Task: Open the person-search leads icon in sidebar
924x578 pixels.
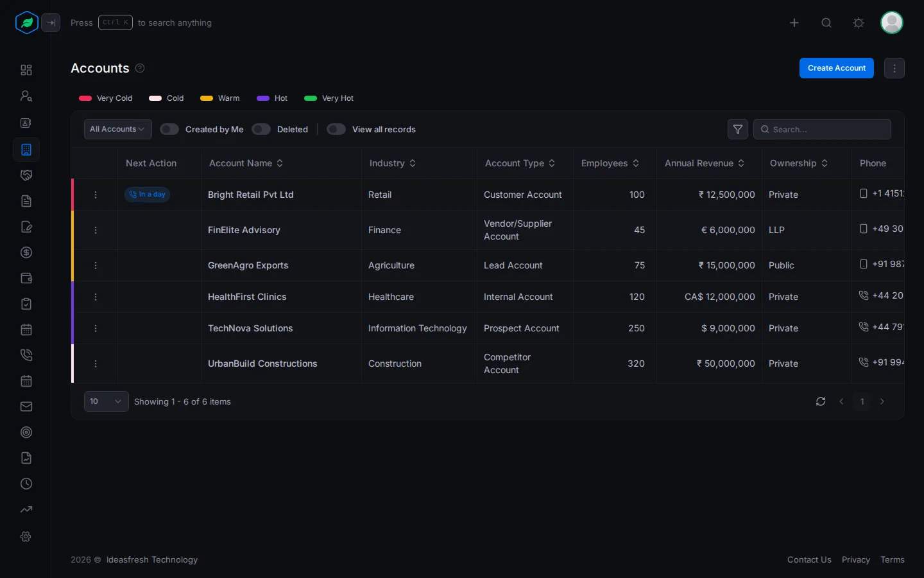Action: coord(26,96)
